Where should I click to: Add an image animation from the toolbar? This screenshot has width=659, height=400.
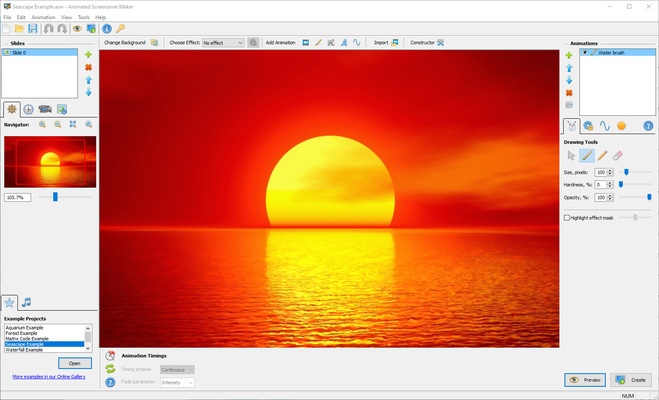click(306, 42)
